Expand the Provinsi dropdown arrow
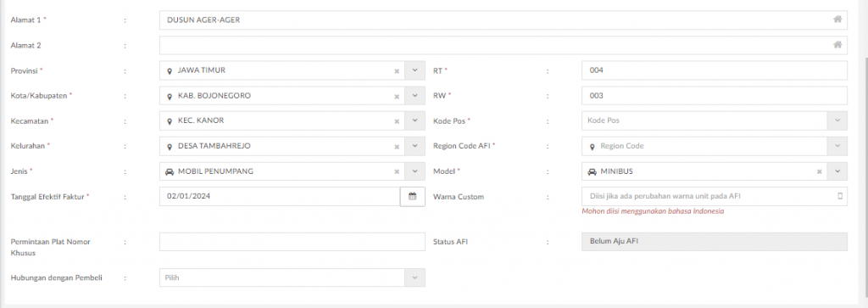 point(415,71)
